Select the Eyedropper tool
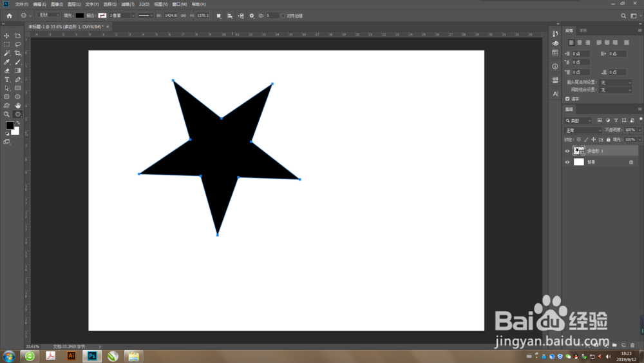 click(6, 62)
